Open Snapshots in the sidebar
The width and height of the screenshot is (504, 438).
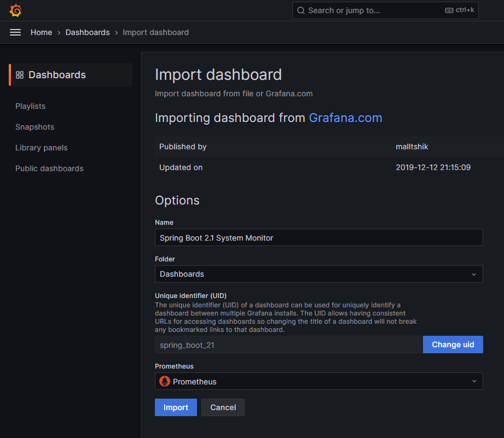pyautogui.click(x=34, y=127)
